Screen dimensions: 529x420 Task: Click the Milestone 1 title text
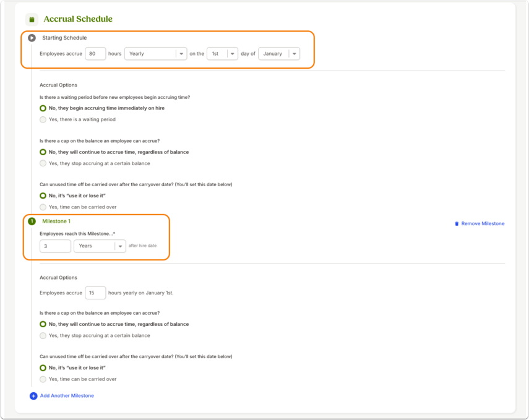coord(56,221)
